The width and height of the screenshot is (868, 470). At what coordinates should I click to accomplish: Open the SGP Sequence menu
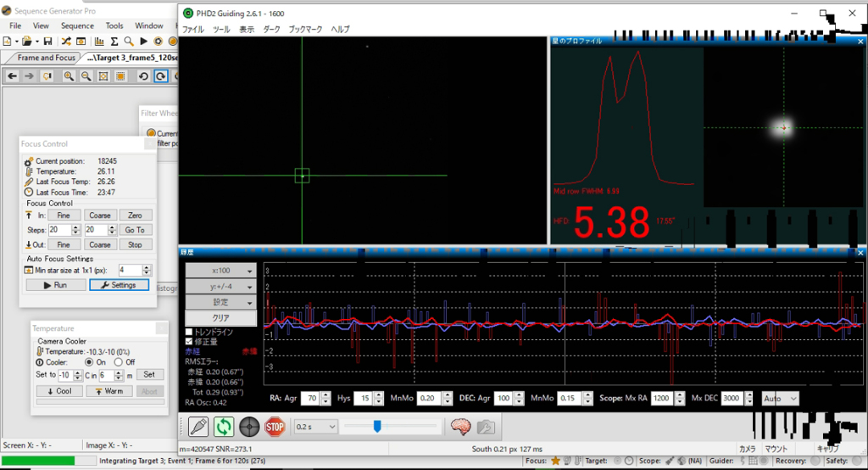click(77, 25)
